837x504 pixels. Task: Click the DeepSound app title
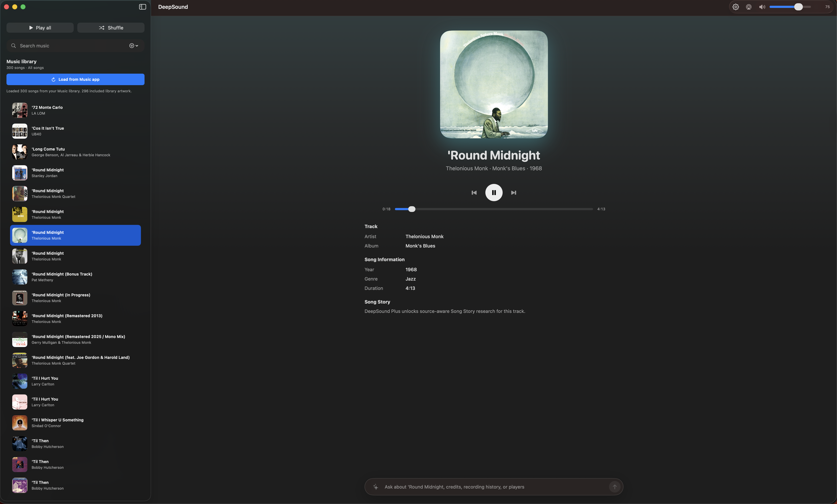pos(173,7)
